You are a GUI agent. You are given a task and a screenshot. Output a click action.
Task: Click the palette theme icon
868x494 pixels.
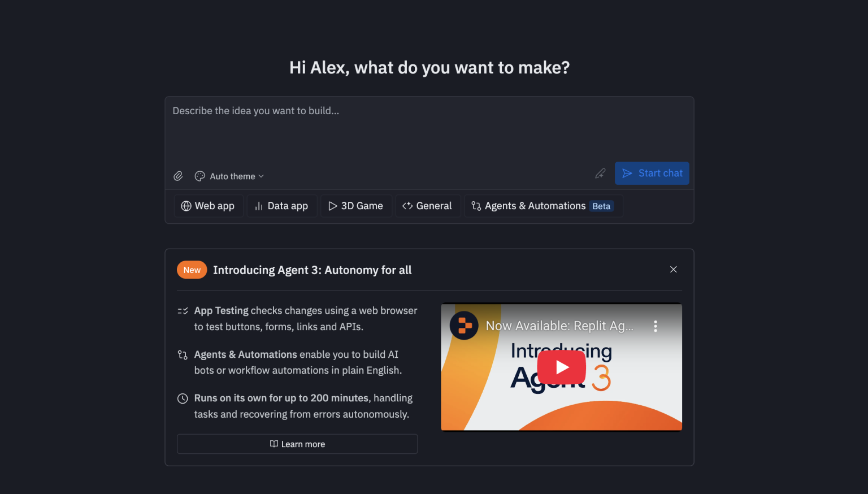coord(199,176)
